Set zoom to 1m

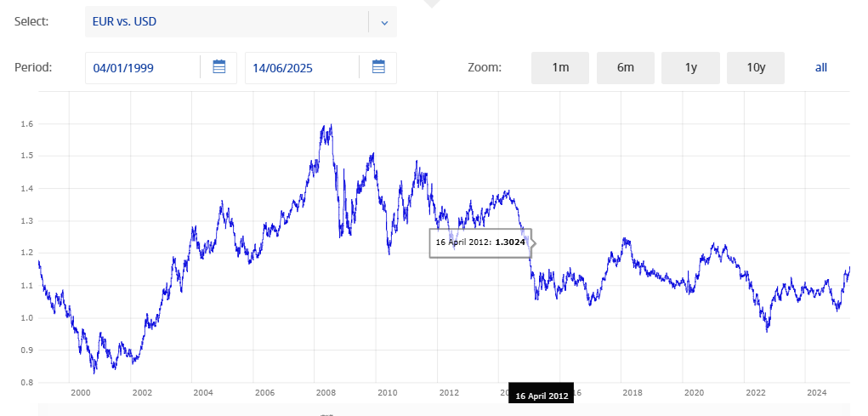560,68
